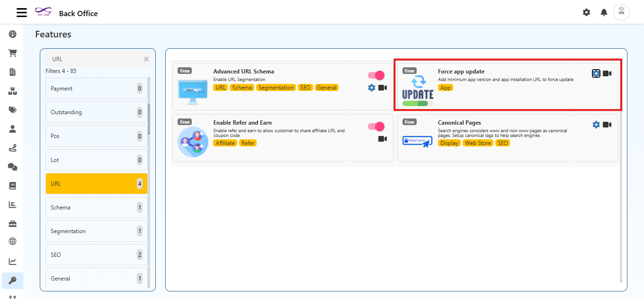
Task: Select the Schema filter category
Action: click(96, 207)
